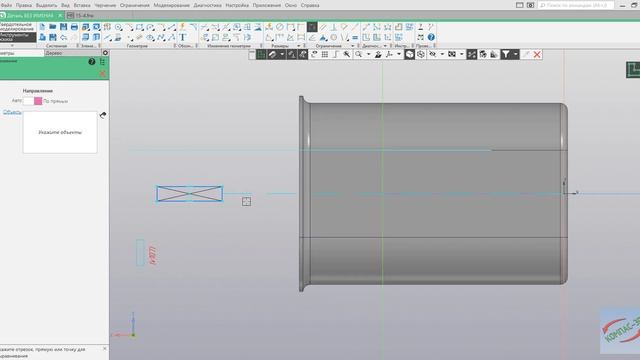Click the Объекты link label
Image resolution: width=640 pixels, height=360 pixels.
point(12,112)
